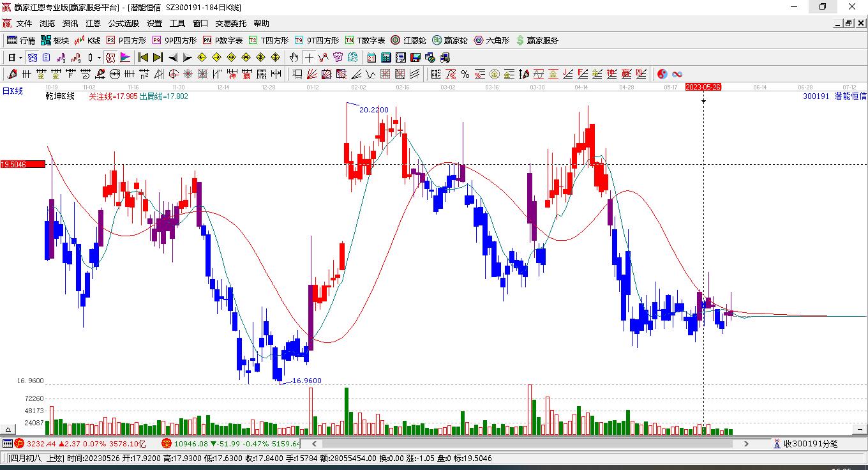Open the T四方形 tool
The width and height of the screenshot is (868, 470).
(x=269, y=40)
